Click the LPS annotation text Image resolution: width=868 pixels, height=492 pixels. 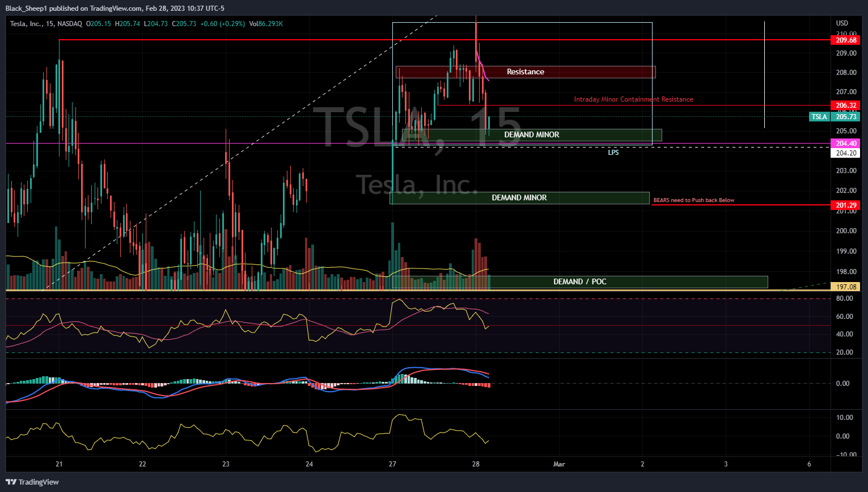point(613,153)
